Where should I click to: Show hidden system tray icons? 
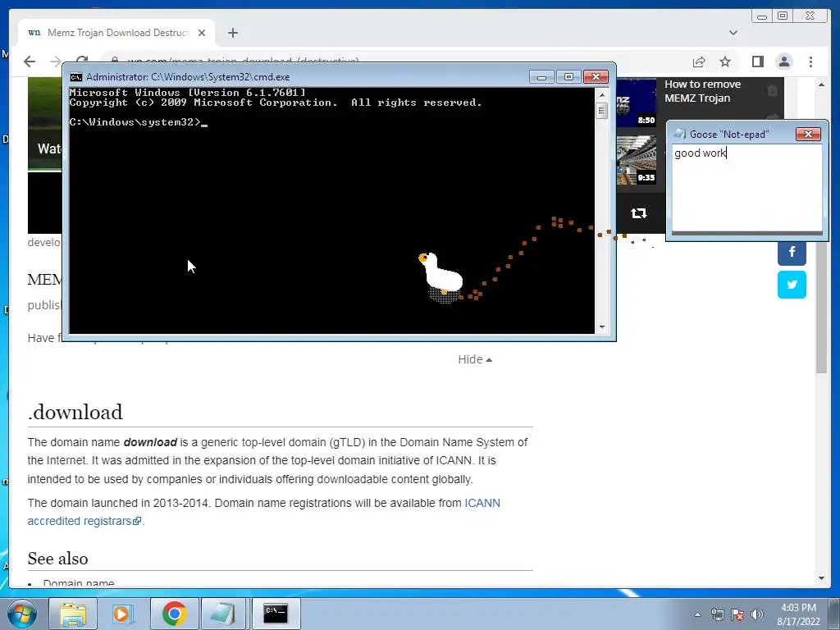(697, 615)
